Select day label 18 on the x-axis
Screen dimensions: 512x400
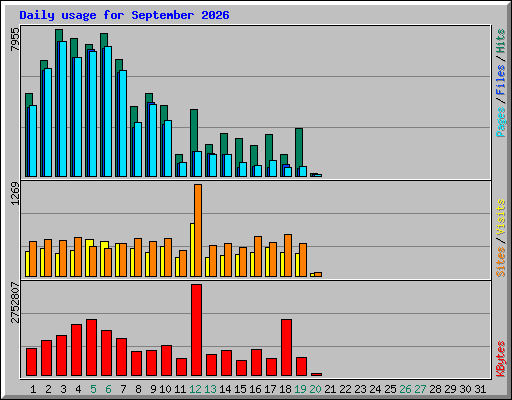pyautogui.click(x=285, y=389)
